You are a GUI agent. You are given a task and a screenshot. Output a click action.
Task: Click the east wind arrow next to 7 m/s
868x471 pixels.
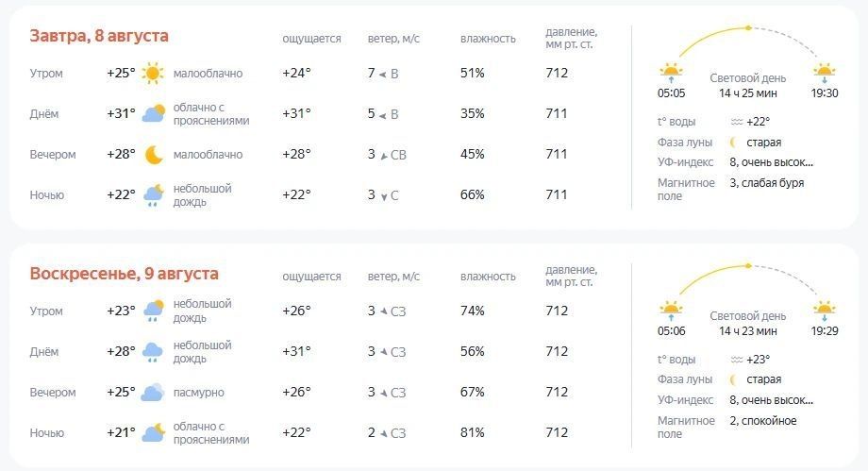tap(382, 74)
